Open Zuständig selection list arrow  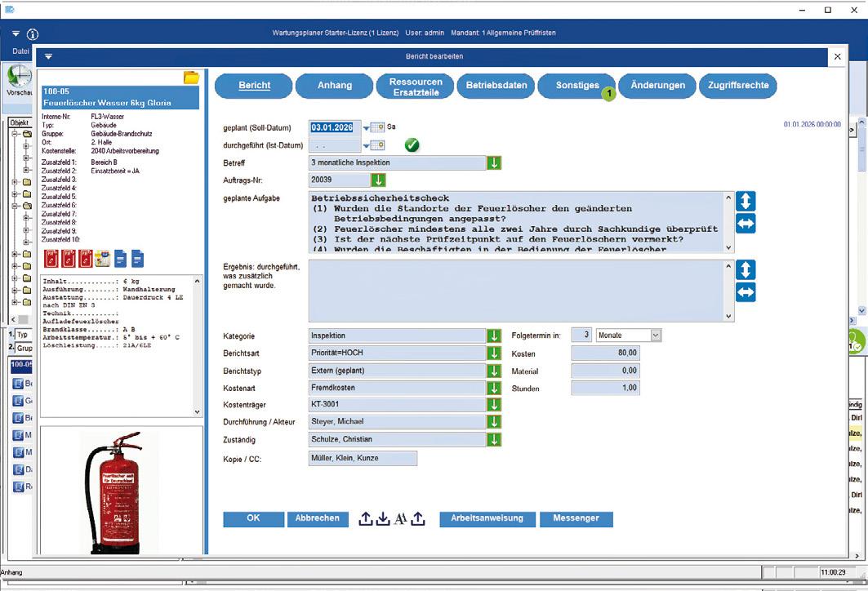pos(494,439)
